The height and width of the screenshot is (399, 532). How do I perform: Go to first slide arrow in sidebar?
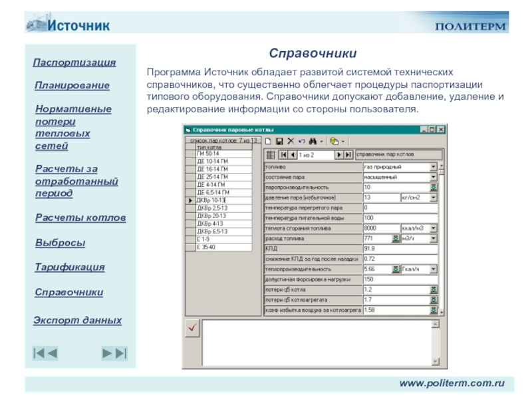coord(39,353)
